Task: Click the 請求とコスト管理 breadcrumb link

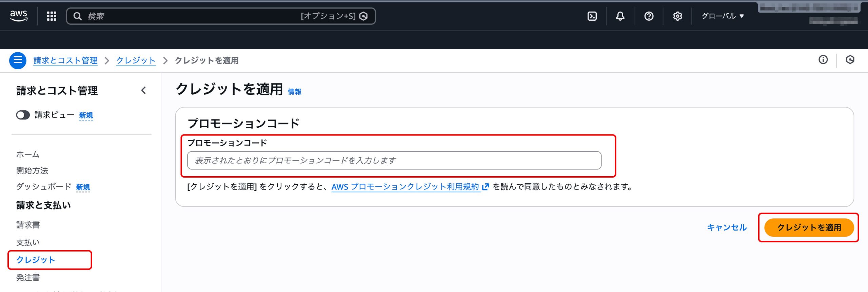Action: click(65, 60)
